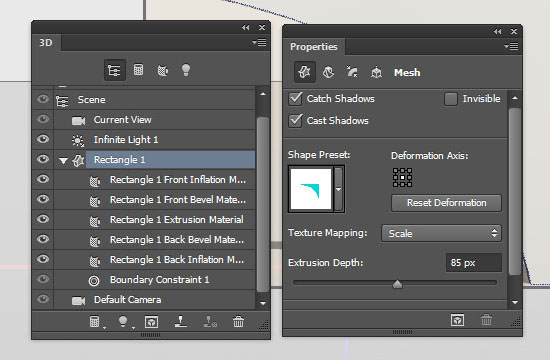The width and height of the screenshot is (550, 360).
Task: Click trash icon in Properties panel
Action: pos(486,320)
